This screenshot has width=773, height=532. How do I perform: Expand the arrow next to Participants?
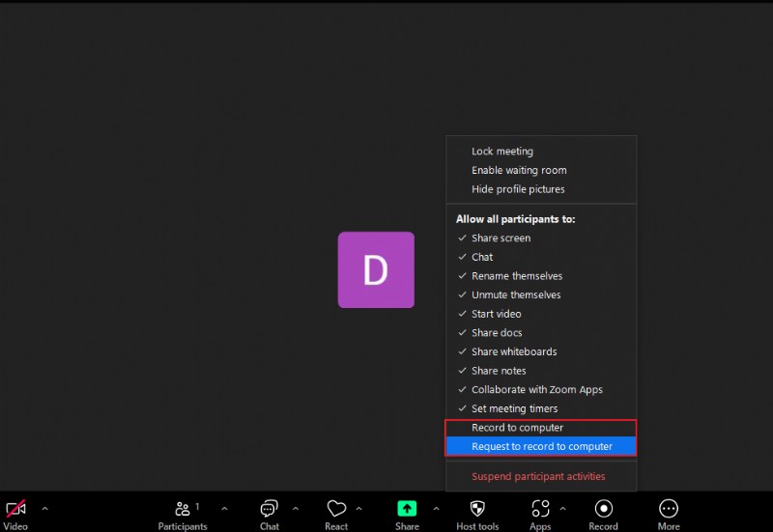coord(224,509)
